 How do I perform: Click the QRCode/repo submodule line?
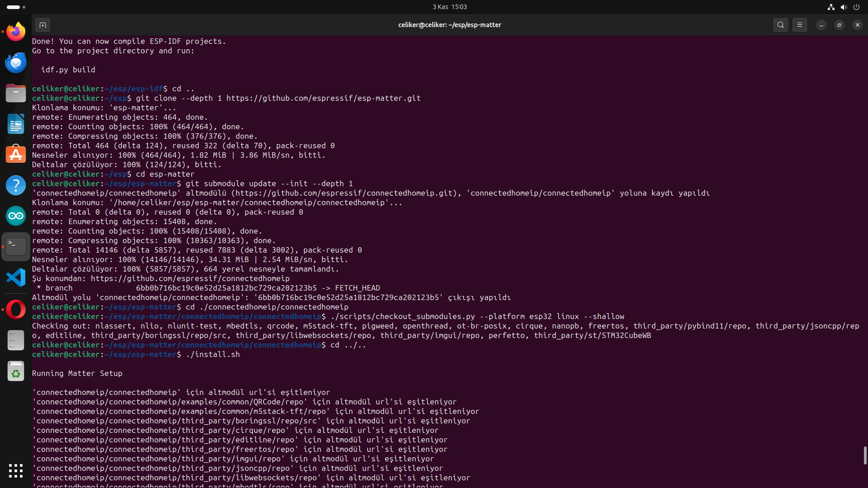click(244, 402)
